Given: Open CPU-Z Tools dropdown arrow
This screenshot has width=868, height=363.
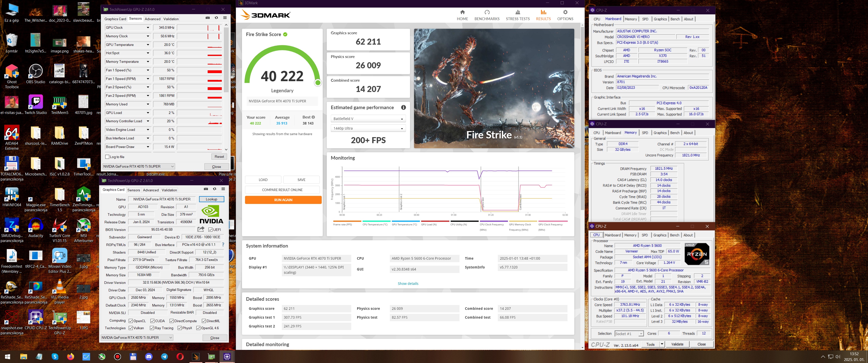Looking at the screenshot, I should tap(662, 344).
